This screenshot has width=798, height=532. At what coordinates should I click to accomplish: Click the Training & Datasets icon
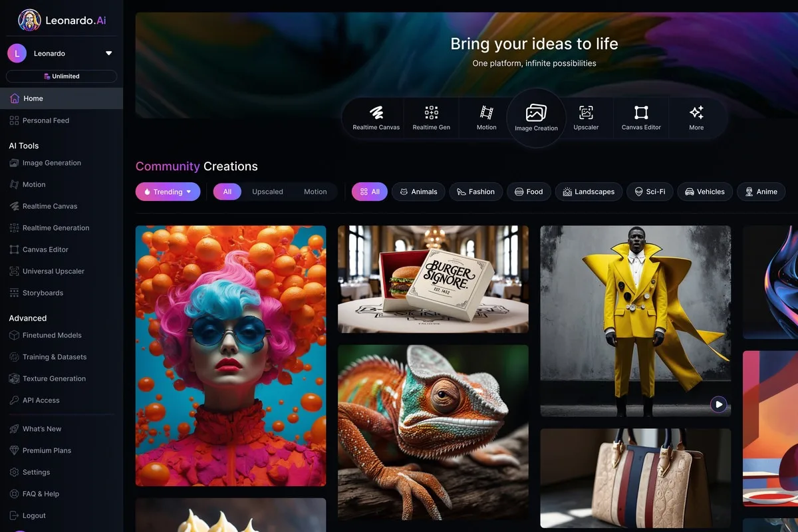(x=15, y=357)
